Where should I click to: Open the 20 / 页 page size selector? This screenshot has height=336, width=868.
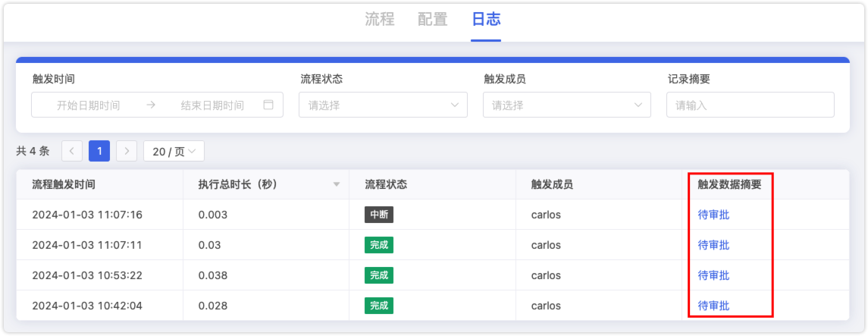tap(174, 151)
